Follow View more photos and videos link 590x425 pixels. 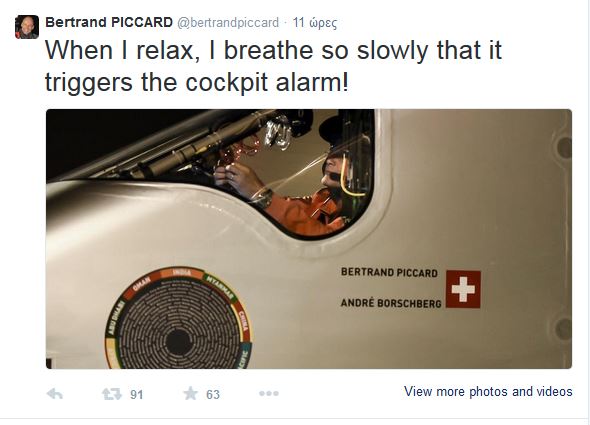488,391
